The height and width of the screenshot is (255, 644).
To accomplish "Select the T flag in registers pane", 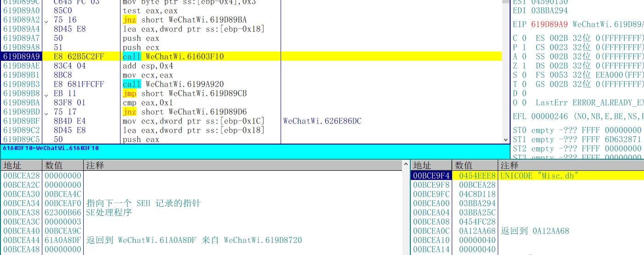I will [519, 84].
